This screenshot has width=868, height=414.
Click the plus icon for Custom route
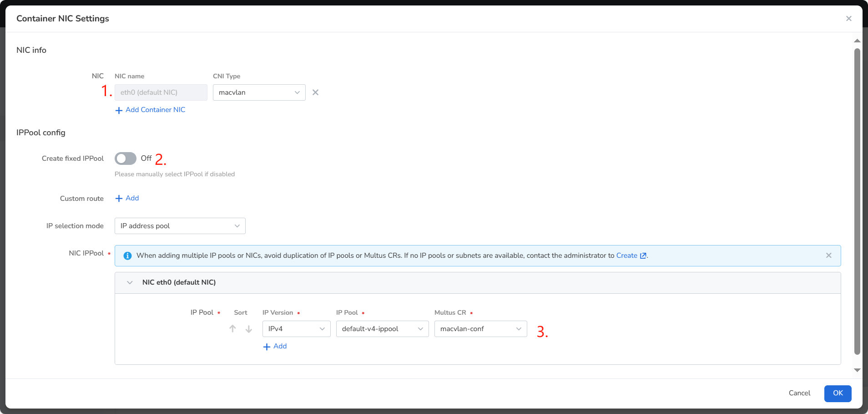pyautogui.click(x=119, y=199)
